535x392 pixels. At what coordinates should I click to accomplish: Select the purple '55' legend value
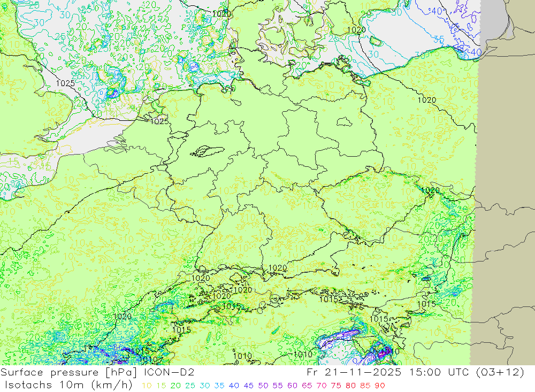(278, 386)
